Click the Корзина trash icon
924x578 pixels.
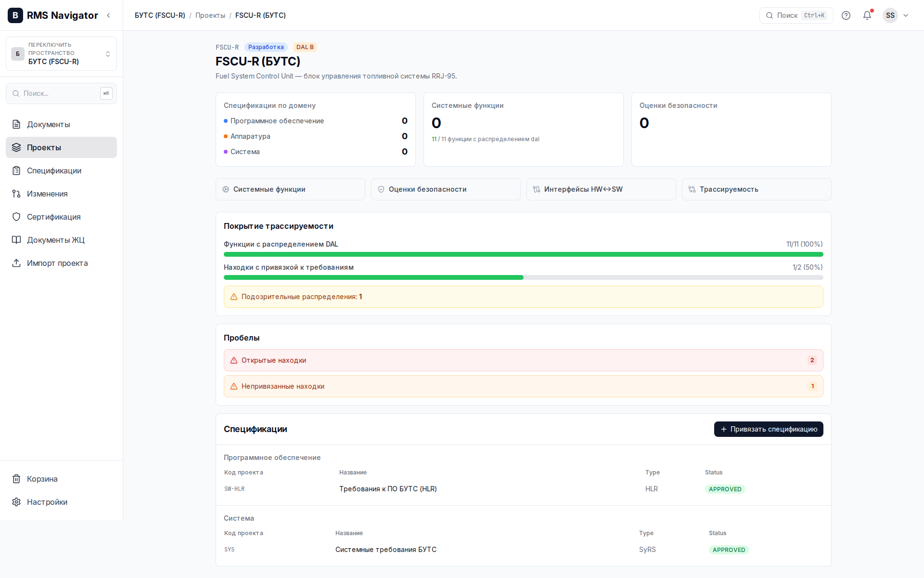pyautogui.click(x=16, y=479)
